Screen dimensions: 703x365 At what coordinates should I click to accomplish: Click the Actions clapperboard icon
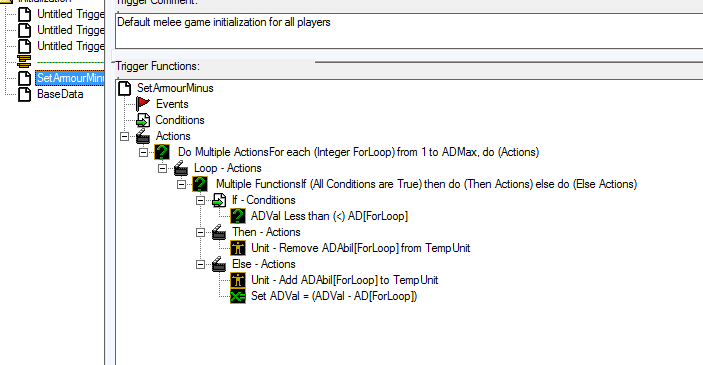pyautogui.click(x=143, y=136)
